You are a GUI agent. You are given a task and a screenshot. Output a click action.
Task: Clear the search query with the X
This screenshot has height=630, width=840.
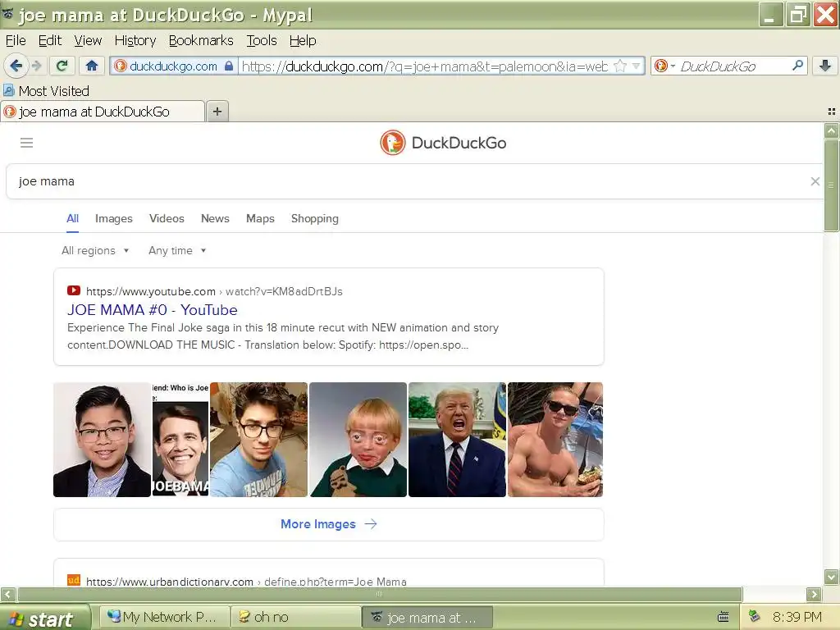click(815, 181)
